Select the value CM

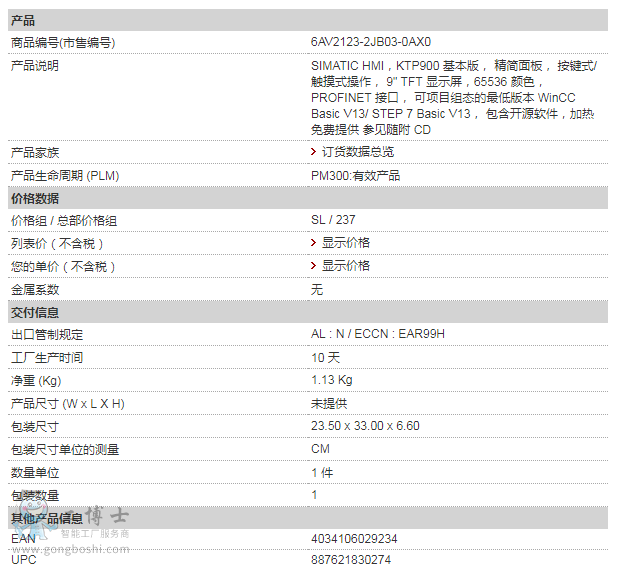click(320, 449)
